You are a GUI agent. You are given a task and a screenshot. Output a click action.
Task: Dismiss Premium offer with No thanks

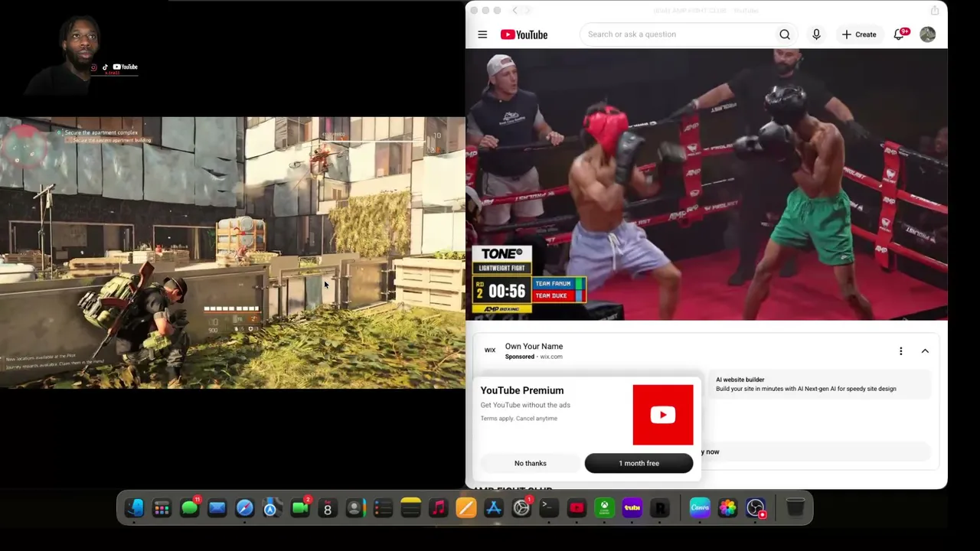(531, 463)
